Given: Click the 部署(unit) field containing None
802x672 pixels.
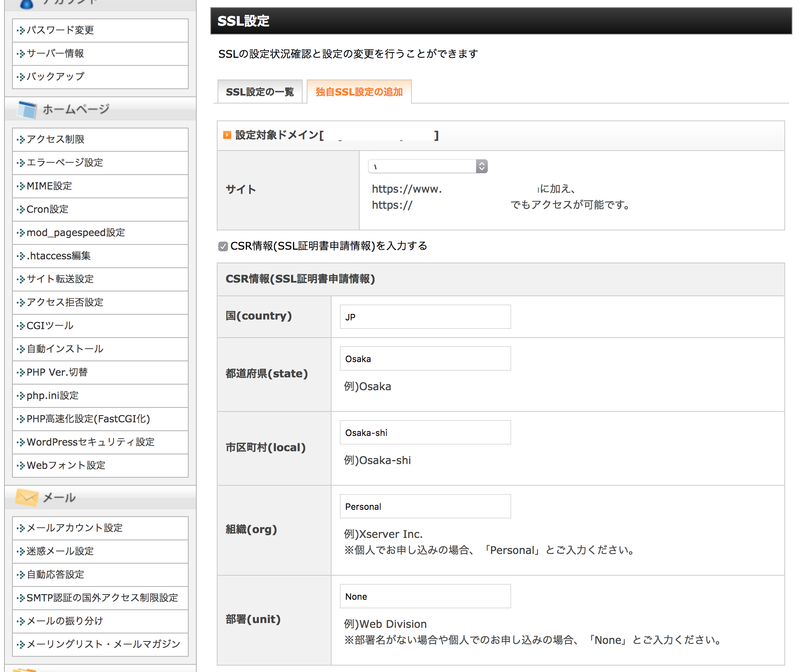Looking at the screenshot, I should (424, 596).
